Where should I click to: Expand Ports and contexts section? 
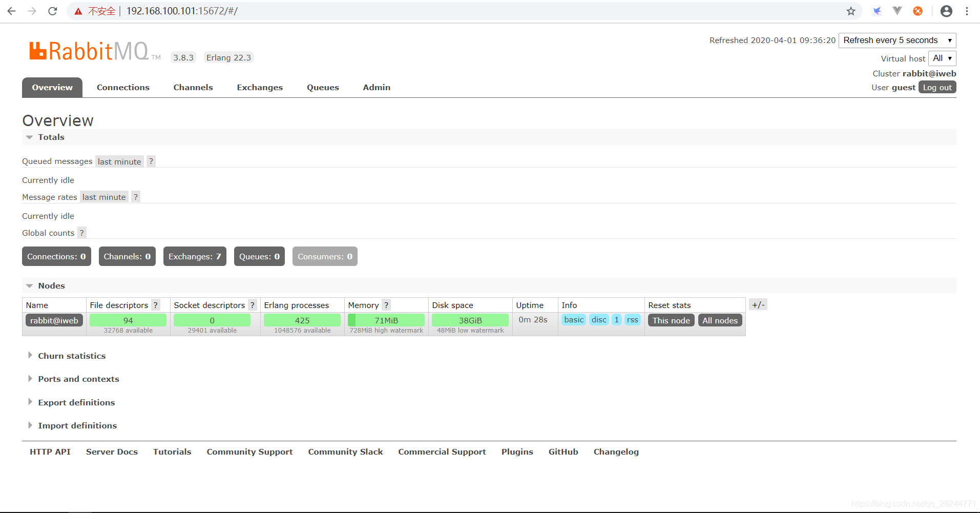pyautogui.click(x=73, y=379)
